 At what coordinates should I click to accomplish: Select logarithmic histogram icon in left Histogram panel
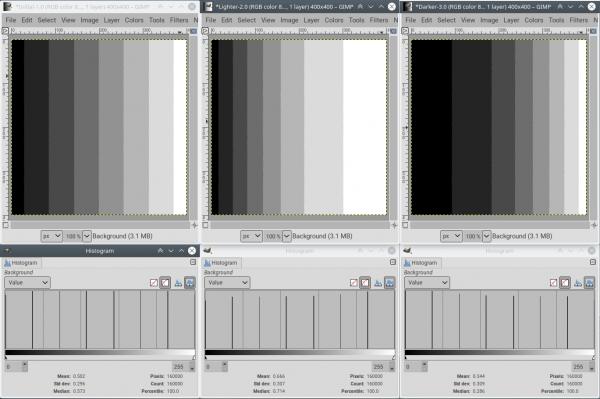[190, 283]
